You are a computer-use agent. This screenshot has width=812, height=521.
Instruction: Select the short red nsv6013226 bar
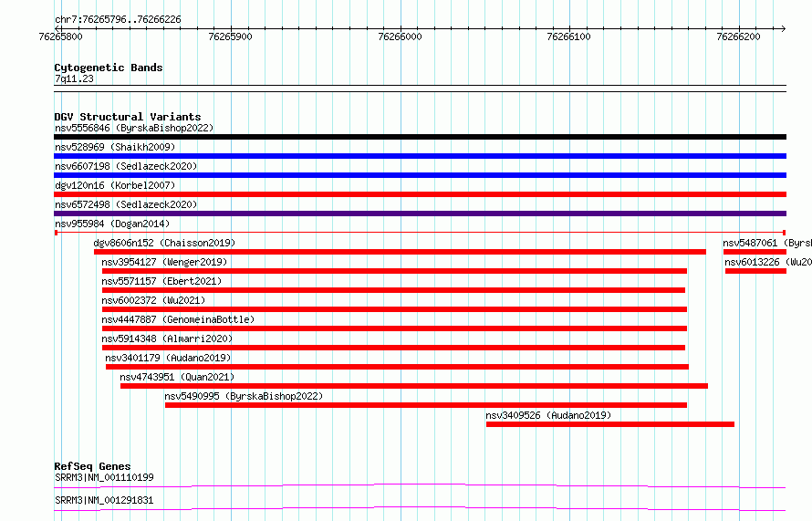click(756, 271)
